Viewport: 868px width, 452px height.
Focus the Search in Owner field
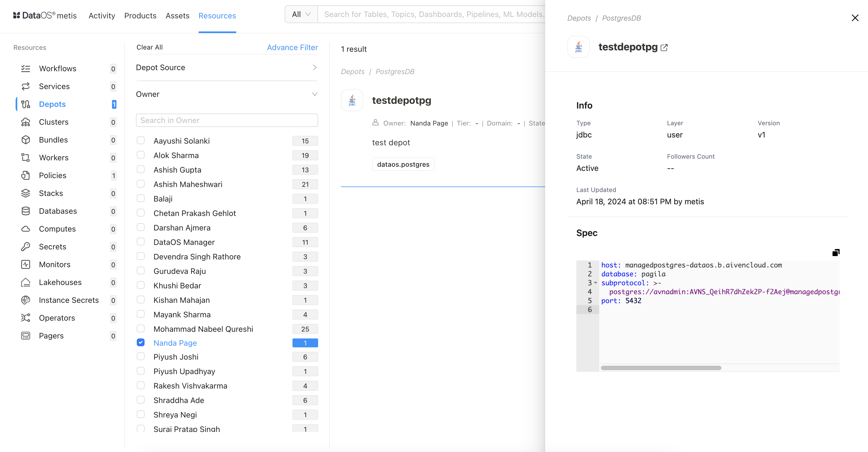pyautogui.click(x=227, y=121)
